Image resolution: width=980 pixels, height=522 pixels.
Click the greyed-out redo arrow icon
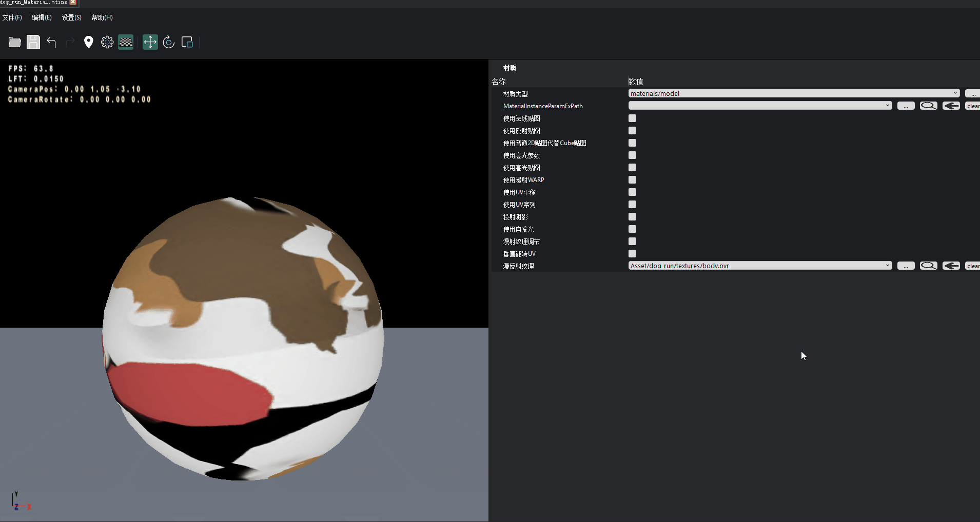70,42
